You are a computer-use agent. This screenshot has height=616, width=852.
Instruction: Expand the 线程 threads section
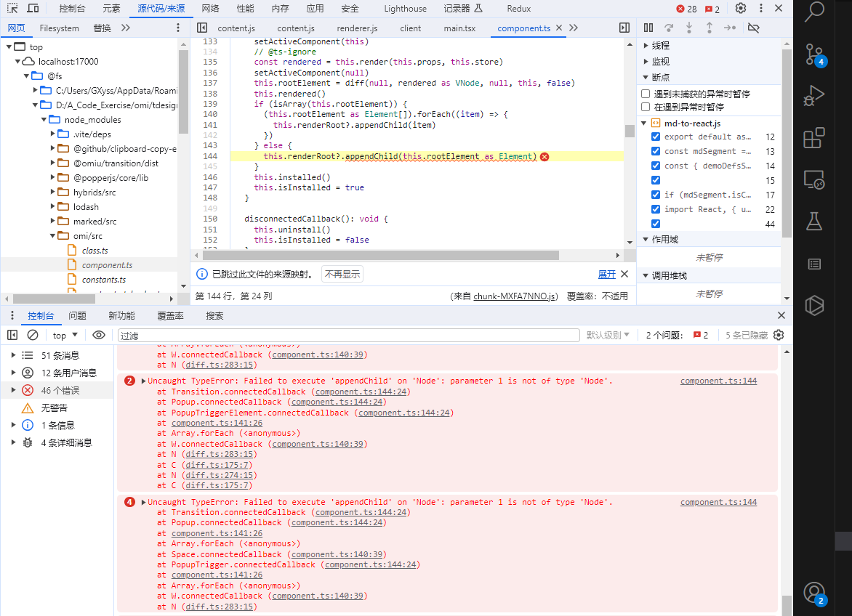tap(646, 46)
